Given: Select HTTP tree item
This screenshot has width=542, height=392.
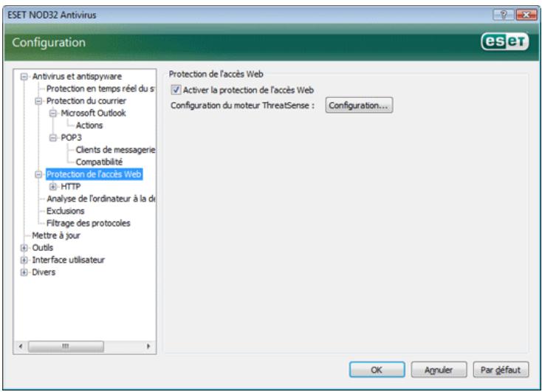Looking at the screenshot, I should tap(70, 187).
